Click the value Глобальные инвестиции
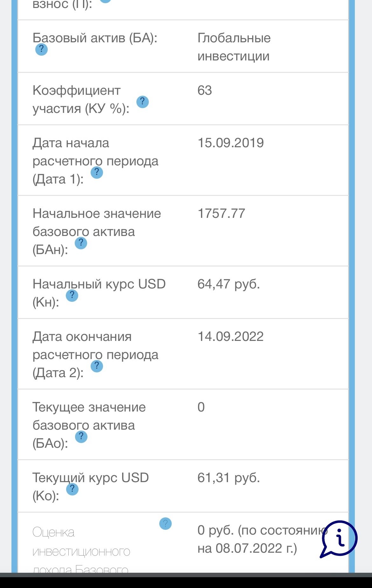Screen dimensions: 372x588 [234, 47]
